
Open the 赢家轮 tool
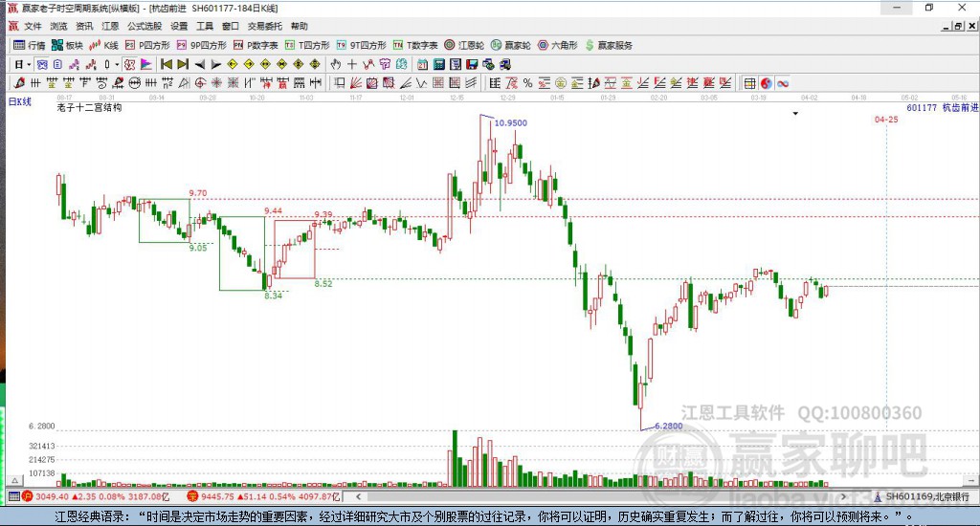(x=511, y=45)
